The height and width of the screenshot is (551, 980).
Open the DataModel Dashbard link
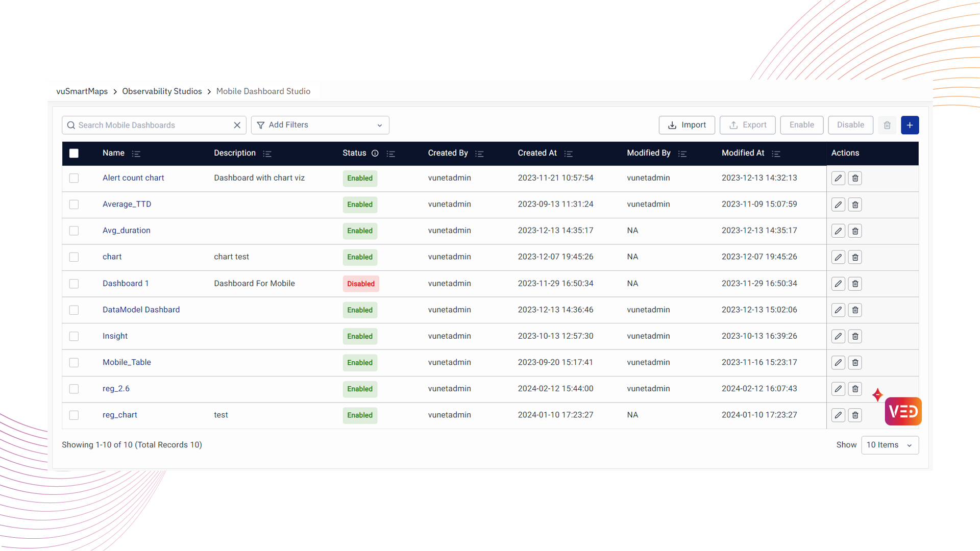[141, 310]
